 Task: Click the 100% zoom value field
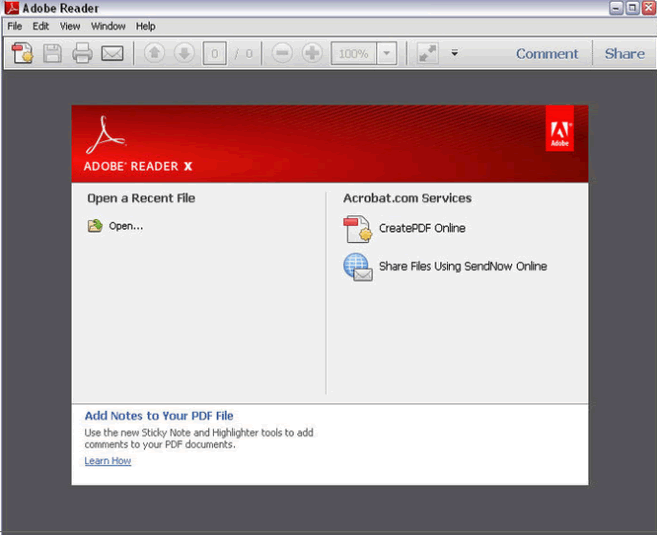pyautogui.click(x=353, y=53)
